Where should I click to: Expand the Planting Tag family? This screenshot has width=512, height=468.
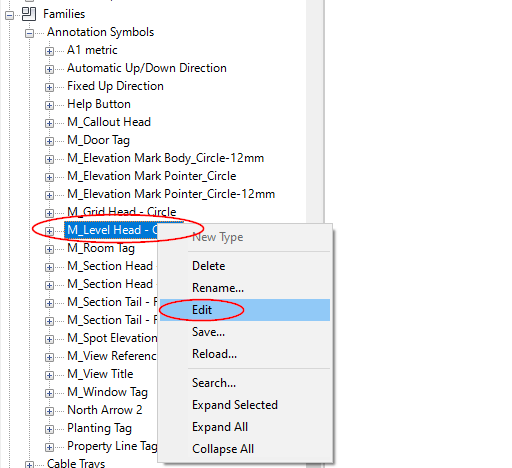click(x=49, y=429)
